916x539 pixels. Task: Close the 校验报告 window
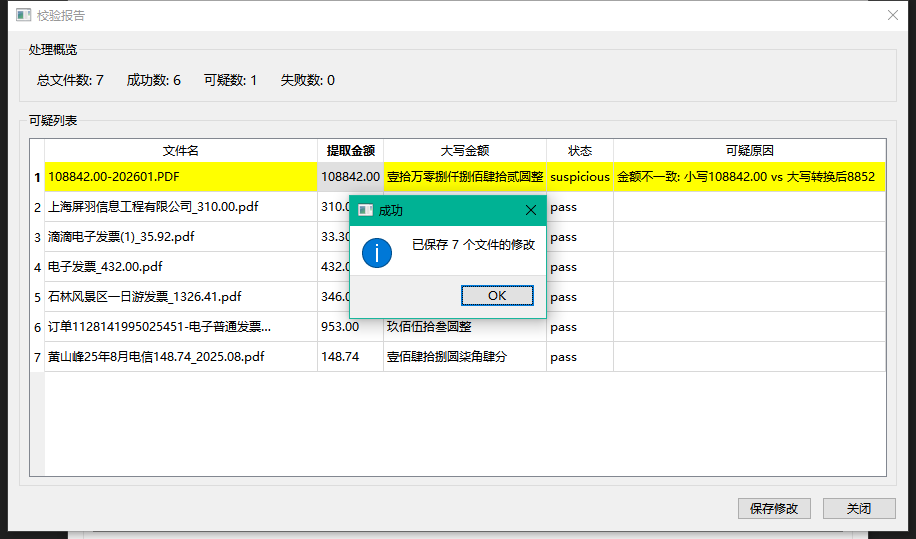[892, 15]
